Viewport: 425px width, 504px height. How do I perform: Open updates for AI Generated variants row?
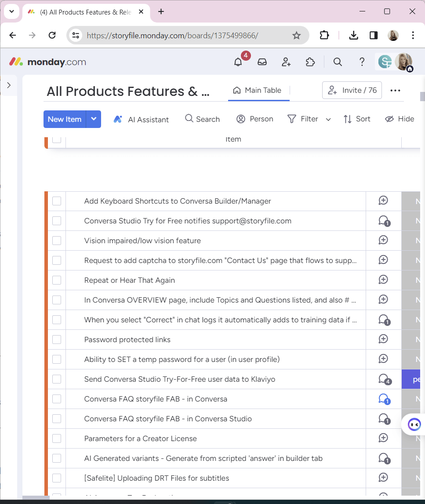[384, 458]
